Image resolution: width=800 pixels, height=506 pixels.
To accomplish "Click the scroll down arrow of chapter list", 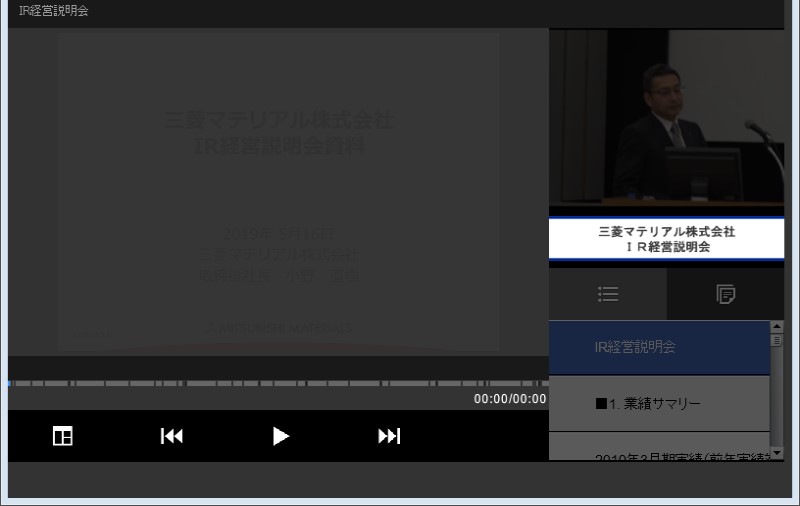I will 777,453.
